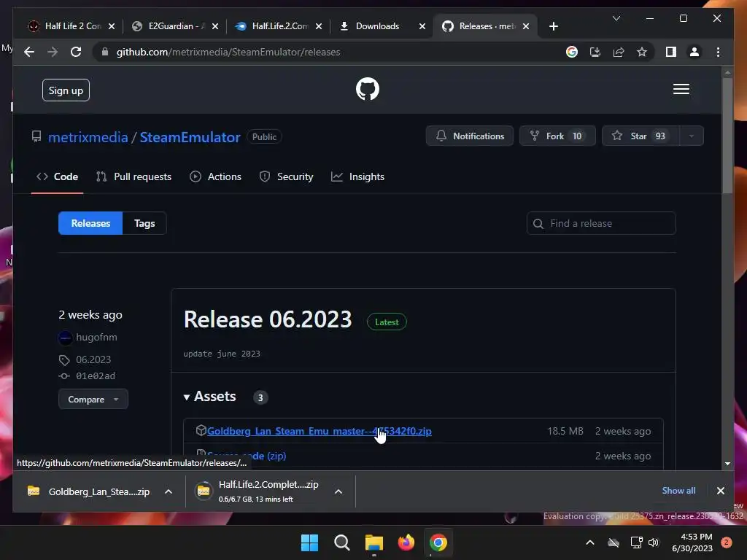Show hidden system tray icons
Viewport: 747px width, 560px height.
point(589,542)
